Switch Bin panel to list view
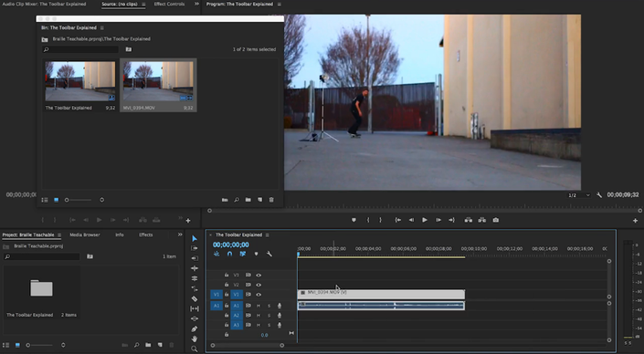The height and width of the screenshot is (354, 644). [45, 200]
